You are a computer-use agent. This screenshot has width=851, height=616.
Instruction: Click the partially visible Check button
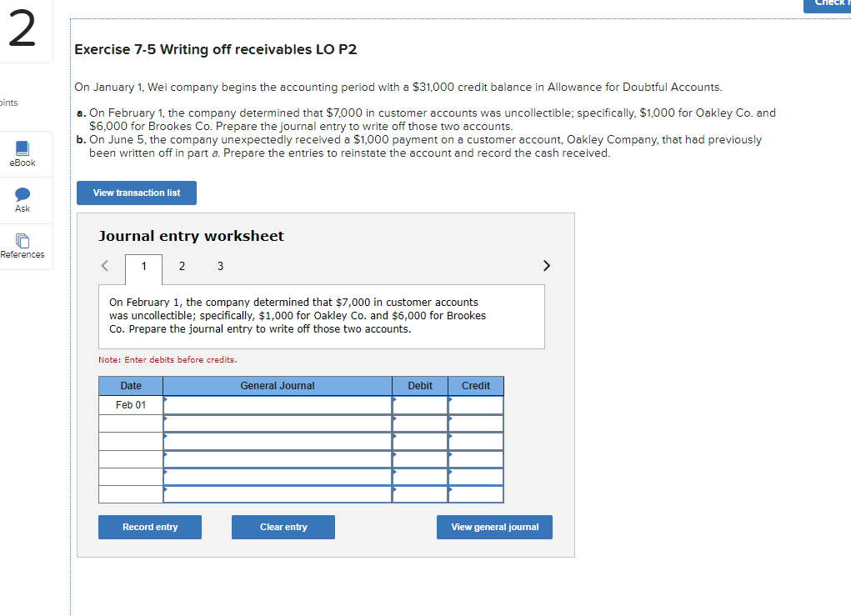point(827,6)
